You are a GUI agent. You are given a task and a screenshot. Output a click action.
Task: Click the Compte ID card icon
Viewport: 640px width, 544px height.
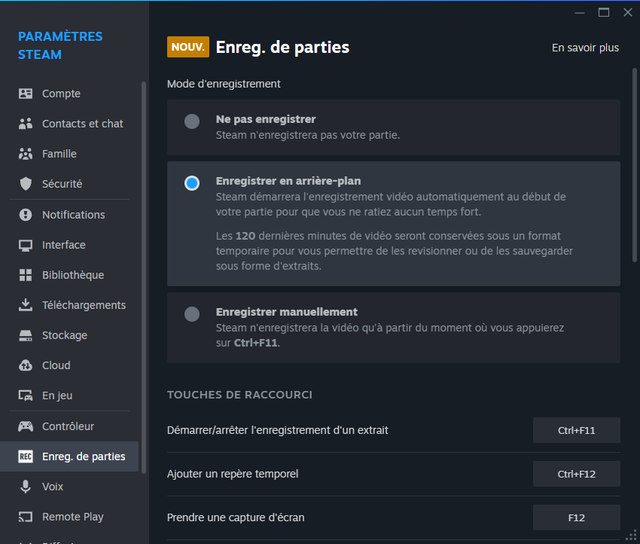pyautogui.click(x=25, y=93)
